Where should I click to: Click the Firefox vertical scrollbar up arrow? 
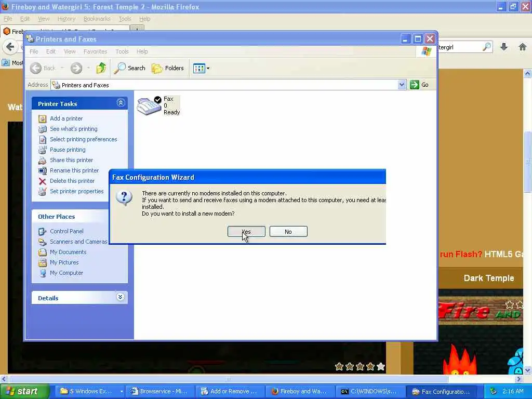point(527,73)
